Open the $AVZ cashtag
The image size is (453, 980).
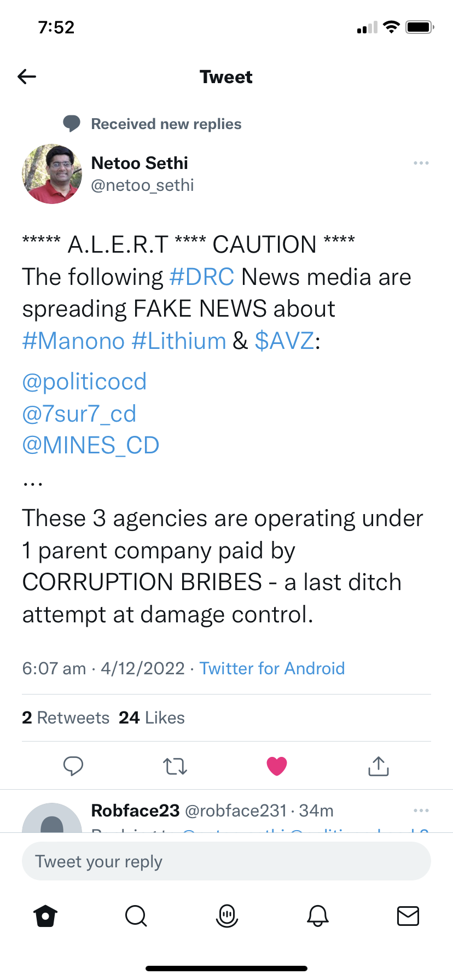pyautogui.click(x=284, y=341)
